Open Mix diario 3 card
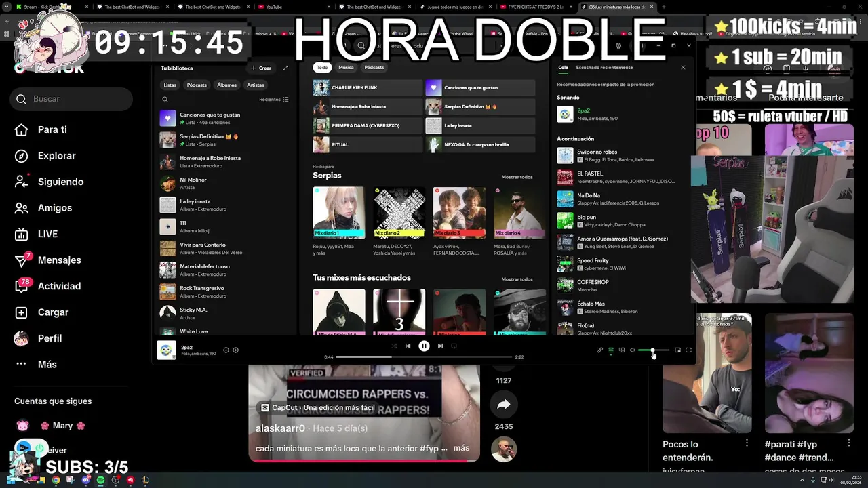The height and width of the screenshot is (488, 868). pyautogui.click(x=459, y=221)
